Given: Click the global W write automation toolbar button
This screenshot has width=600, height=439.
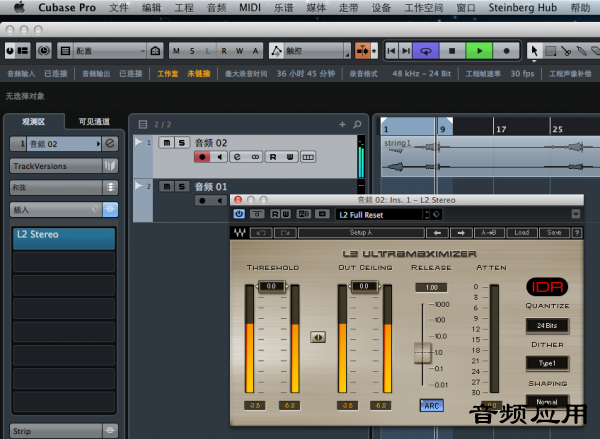Looking at the screenshot, I should (240, 51).
